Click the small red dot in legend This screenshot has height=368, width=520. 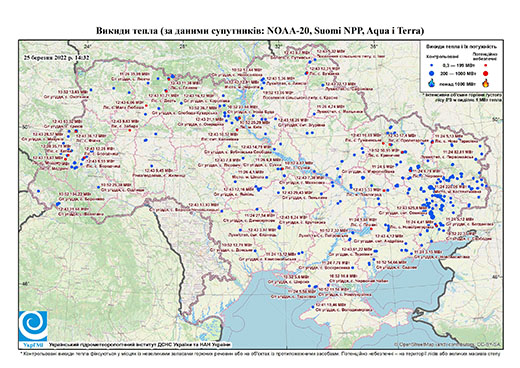point(485,65)
